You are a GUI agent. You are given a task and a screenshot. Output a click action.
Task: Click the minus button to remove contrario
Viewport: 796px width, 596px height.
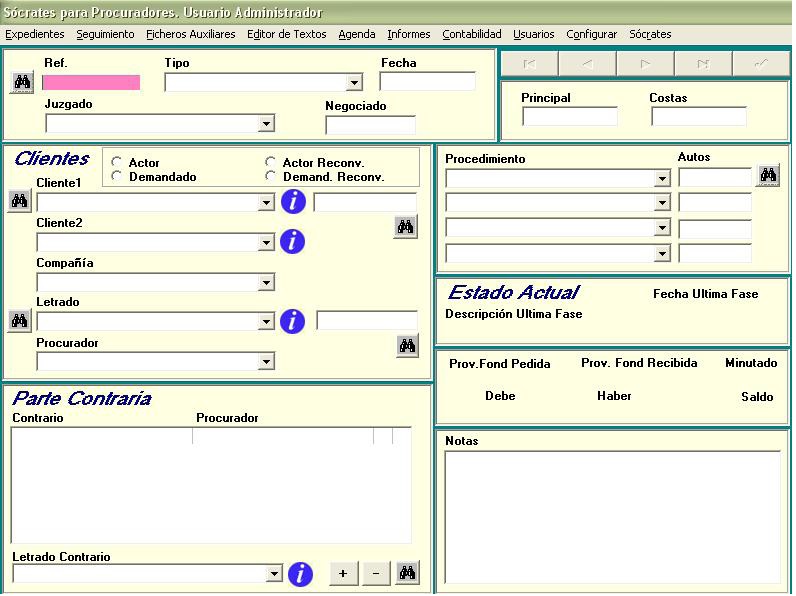[376, 574]
